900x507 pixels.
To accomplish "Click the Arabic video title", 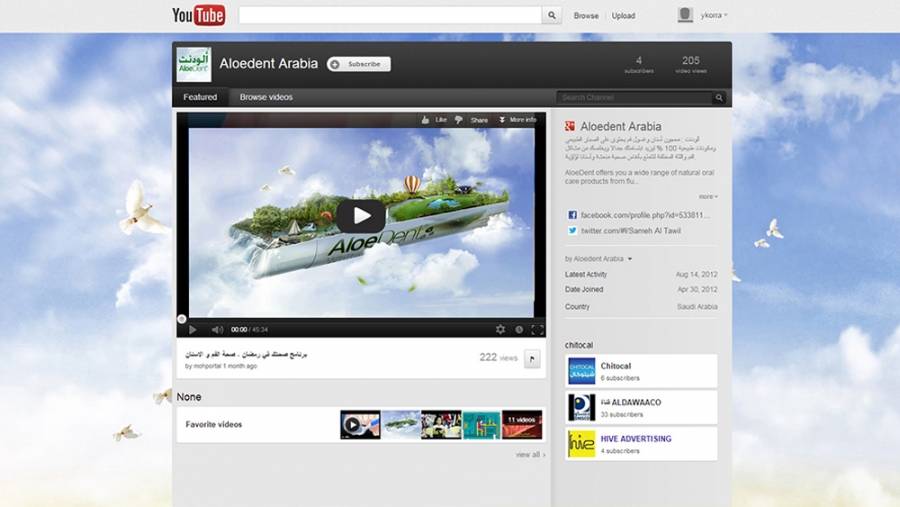I will [x=246, y=354].
